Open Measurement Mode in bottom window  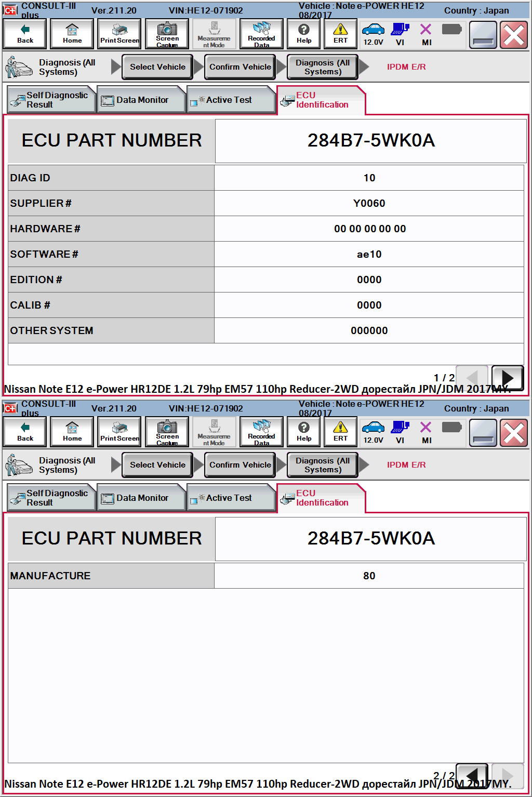tap(214, 432)
